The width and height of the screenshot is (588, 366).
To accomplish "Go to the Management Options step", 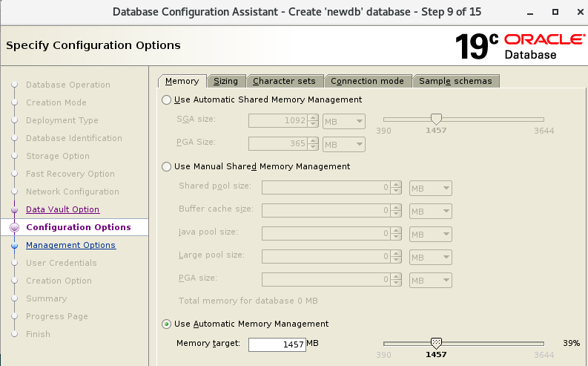I will tap(71, 245).
